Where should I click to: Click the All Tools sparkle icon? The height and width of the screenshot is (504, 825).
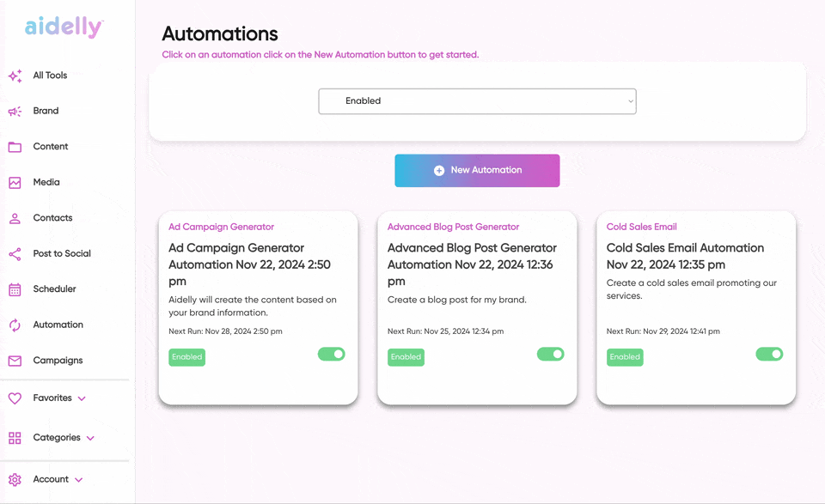(x=15, y=76)
